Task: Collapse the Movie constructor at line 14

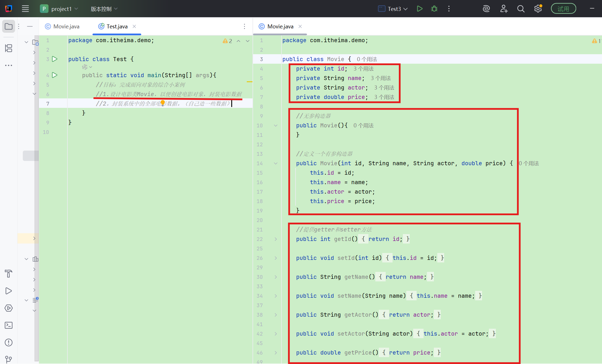Action: pos(276,163)
